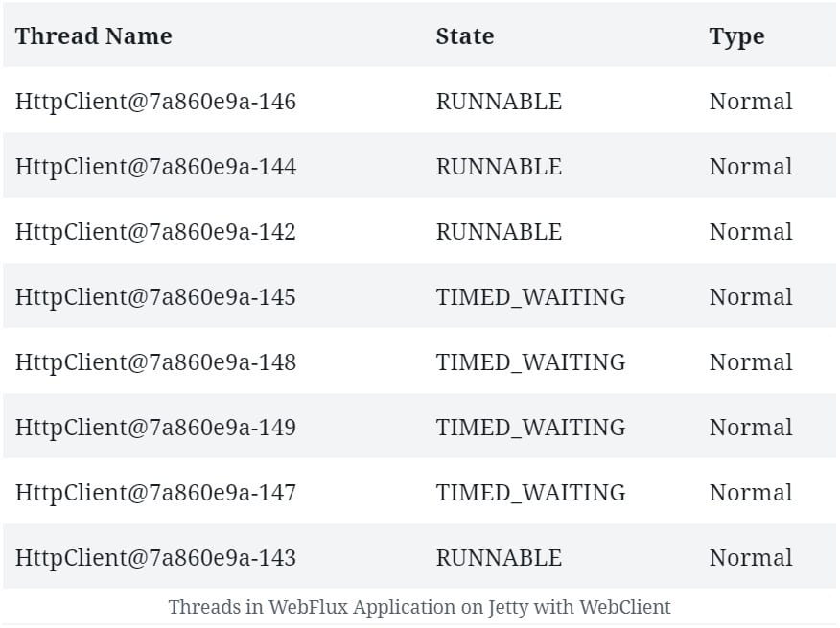Click TIMED_WAITING state of thread 148

tap(530, 362)
